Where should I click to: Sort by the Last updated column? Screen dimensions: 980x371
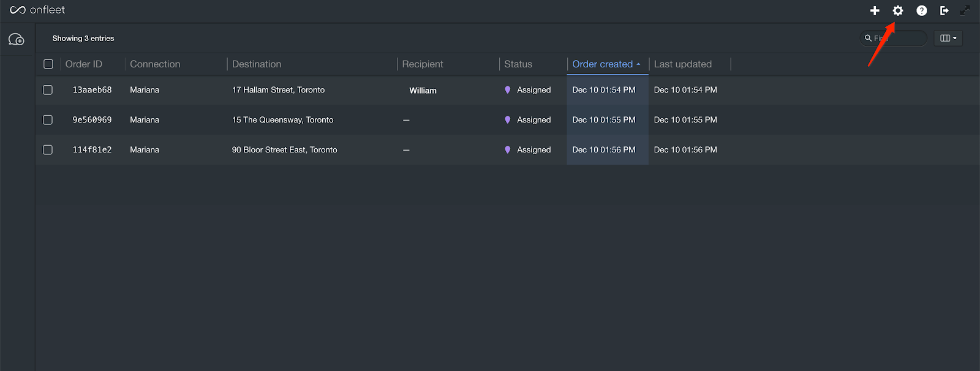[x=683, y=64]
